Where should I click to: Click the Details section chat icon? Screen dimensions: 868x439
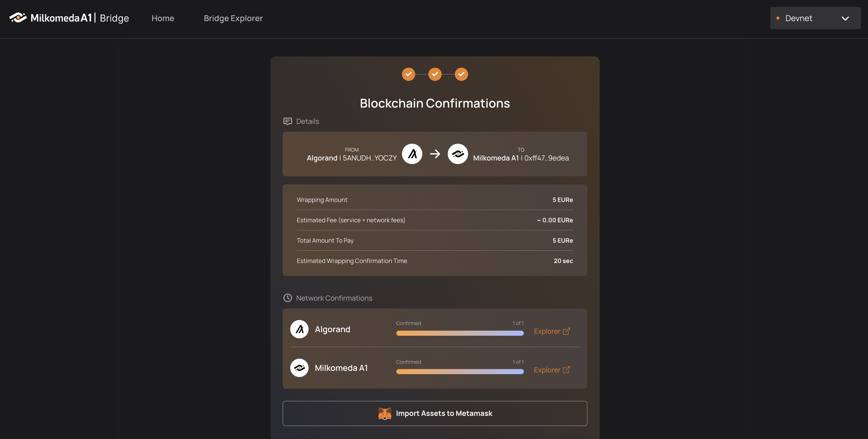click(x=287, y=121)
